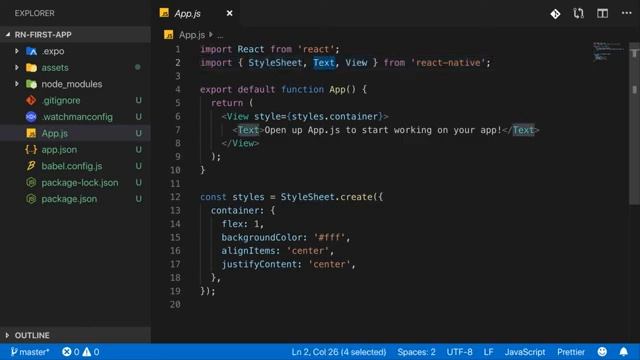This screenshot has width=640, height=360.
Task: Click the U status badge beside App.js
Action: pos(139,133)
